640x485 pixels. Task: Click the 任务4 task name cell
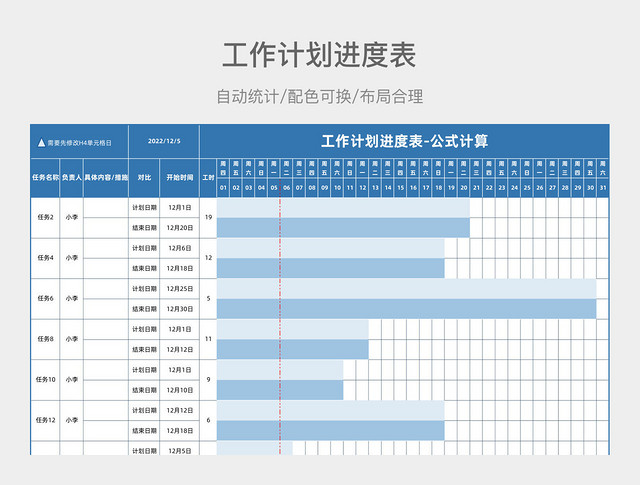coord(45,258)
